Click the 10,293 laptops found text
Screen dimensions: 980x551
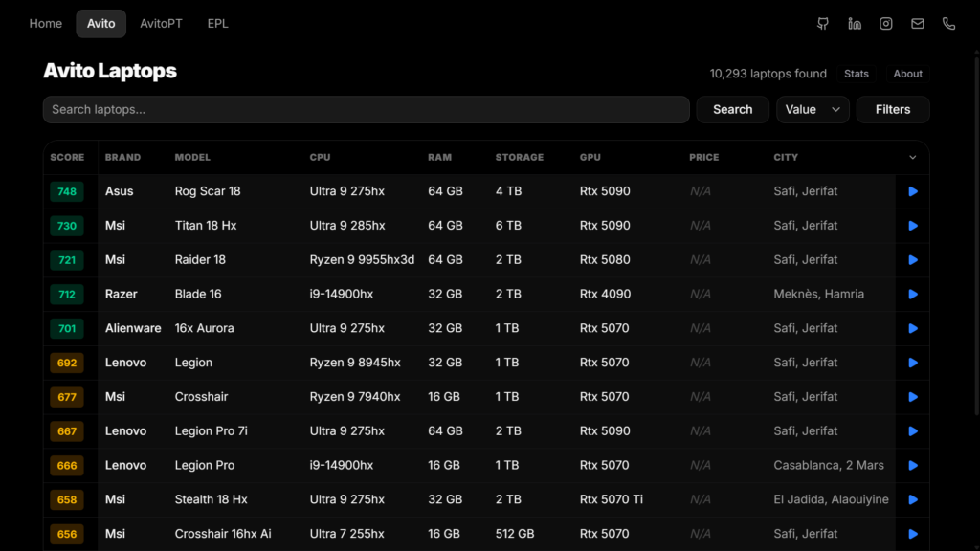[768, 74]
